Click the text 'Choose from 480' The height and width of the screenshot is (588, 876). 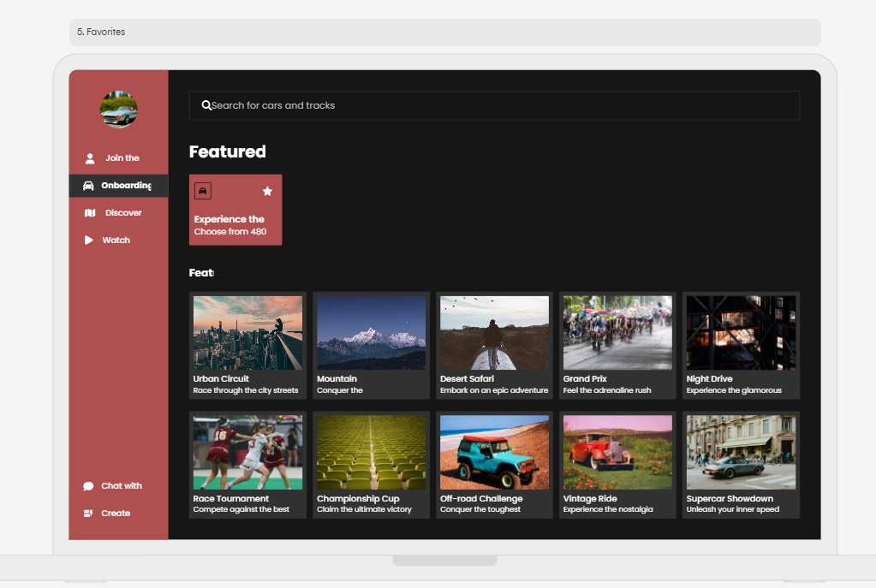click(230, 232)
